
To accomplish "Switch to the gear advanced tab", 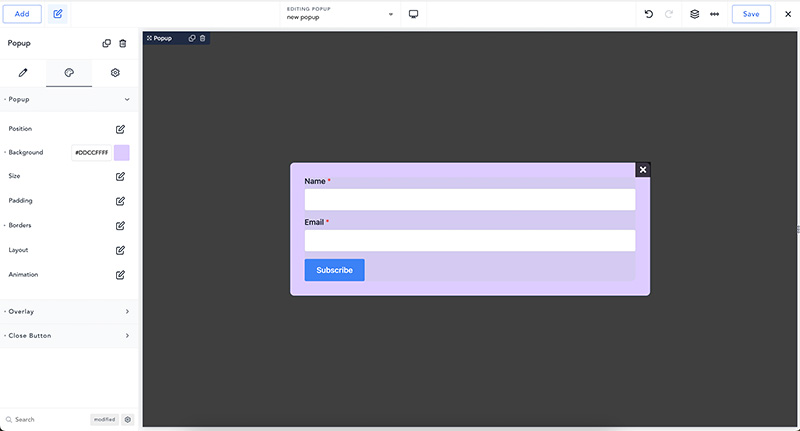I will [115, 73].
